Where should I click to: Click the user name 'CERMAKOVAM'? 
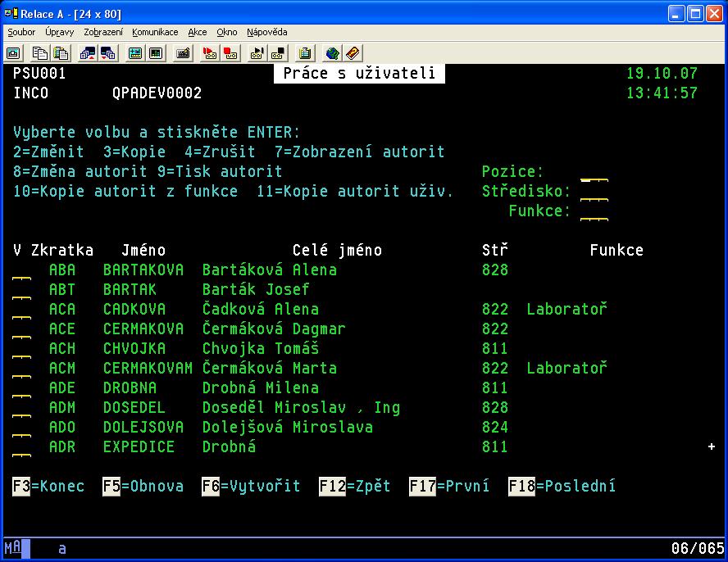(148, 368)
